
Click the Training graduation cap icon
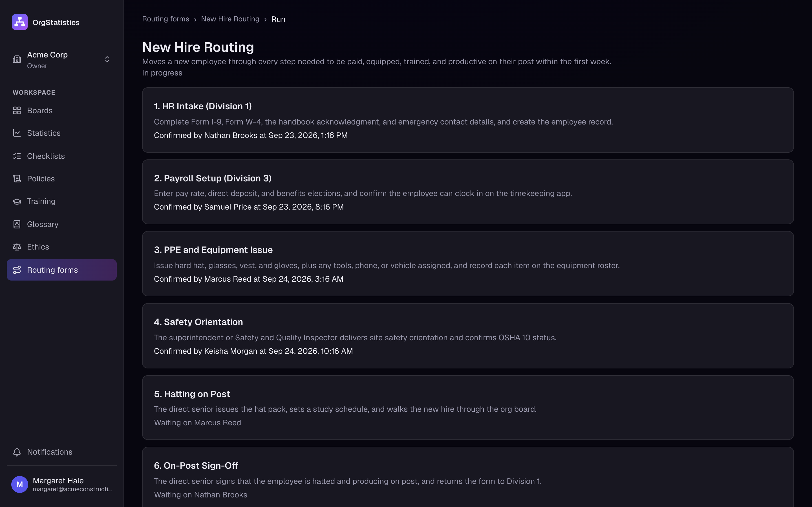coord(17,201)
